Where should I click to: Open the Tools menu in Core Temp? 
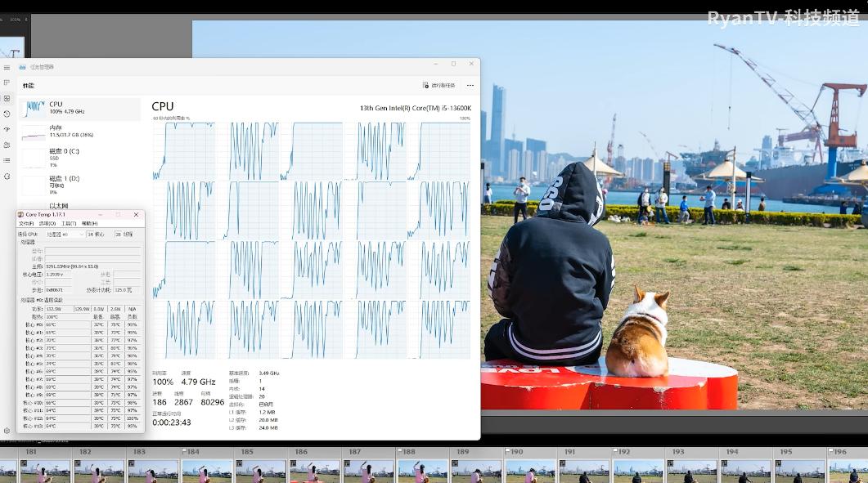[69, 223]
